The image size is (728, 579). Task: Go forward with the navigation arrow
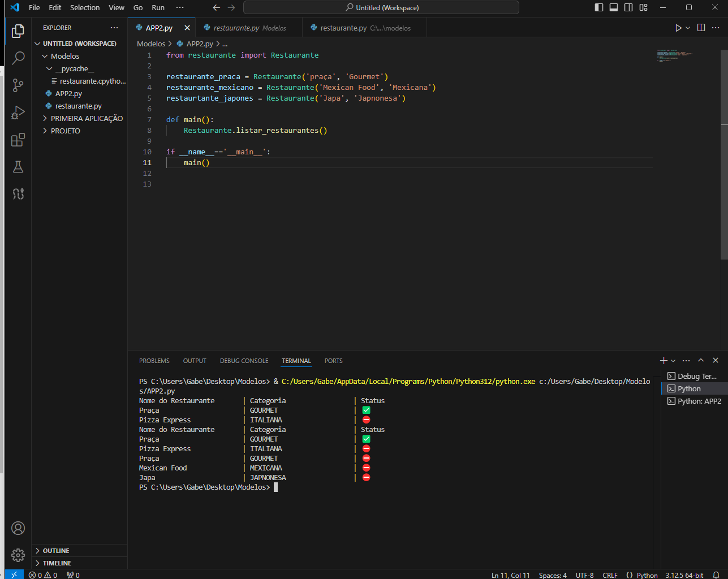[x=231, y=7]
